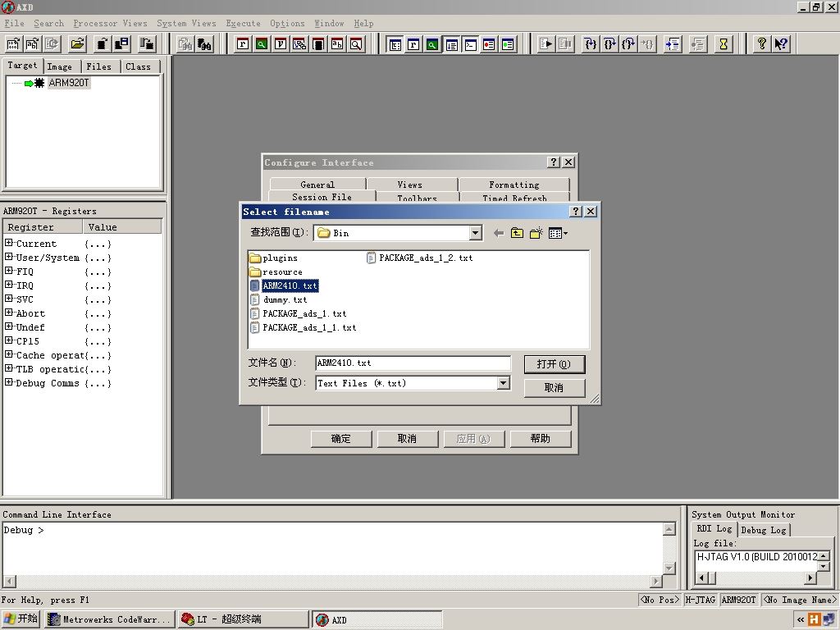Open the Execute menu

243,23
